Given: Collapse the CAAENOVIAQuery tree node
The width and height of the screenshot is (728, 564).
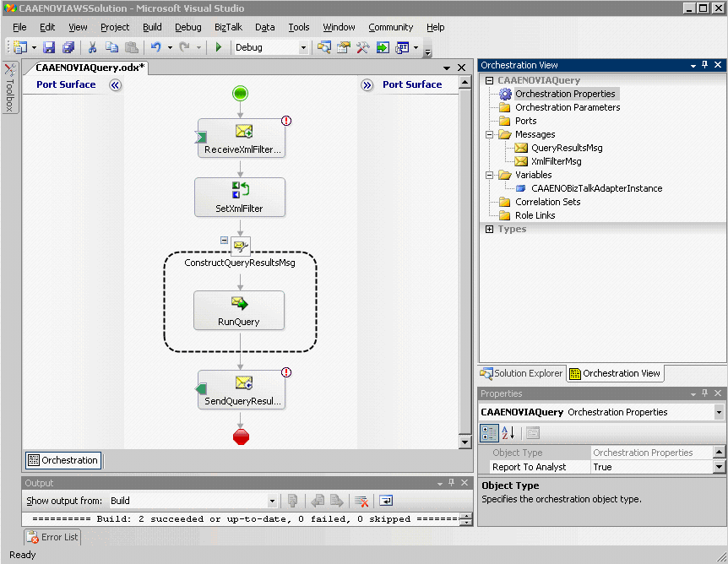Looking at the screenshot, I should pyautogui.click(x=489, y=80).
